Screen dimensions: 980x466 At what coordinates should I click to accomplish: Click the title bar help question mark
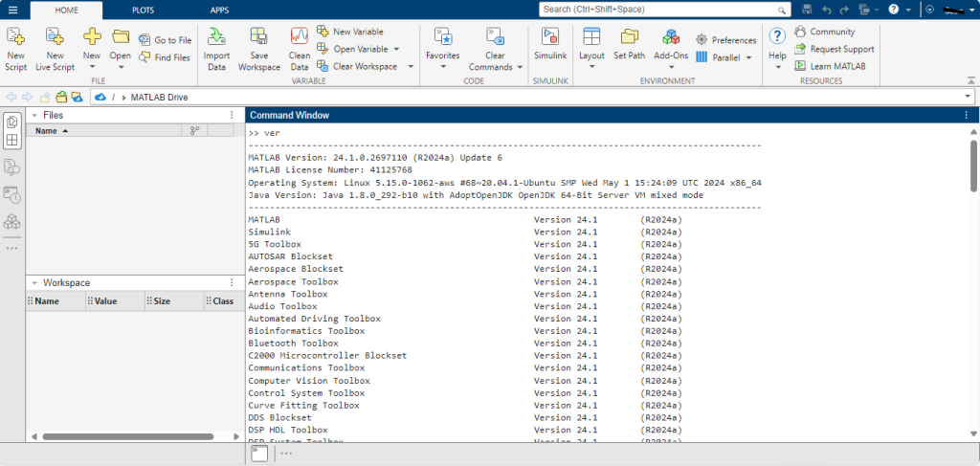(894, 10)
